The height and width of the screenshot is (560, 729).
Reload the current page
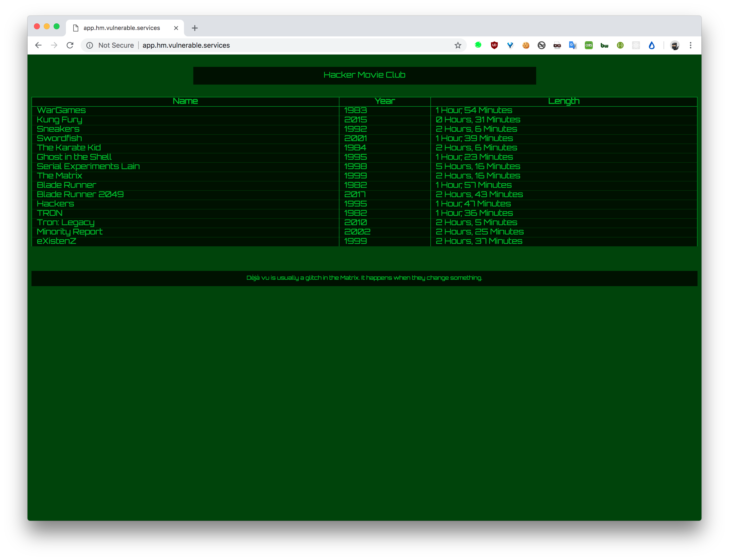pyautogui.click(x=70, y=45)
